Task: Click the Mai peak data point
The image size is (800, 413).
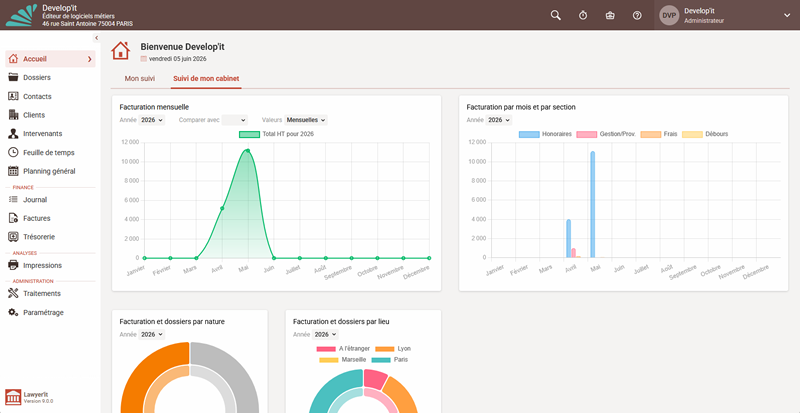Action: click(x=248, y=151)
